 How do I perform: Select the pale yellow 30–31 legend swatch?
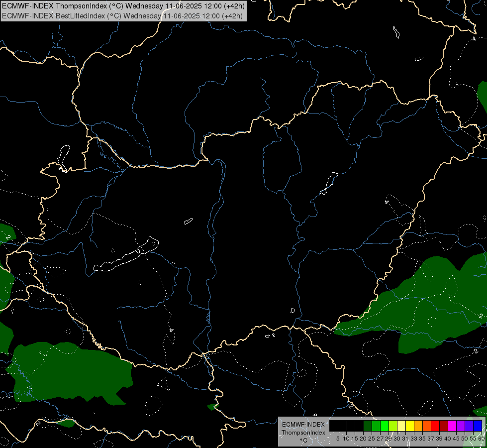coord(401,426)
